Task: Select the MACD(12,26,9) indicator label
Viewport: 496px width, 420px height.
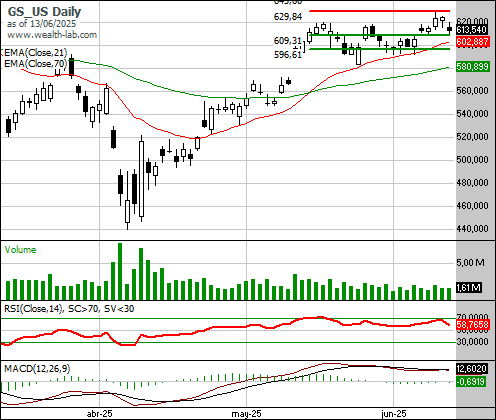Action: coord(37,369)
